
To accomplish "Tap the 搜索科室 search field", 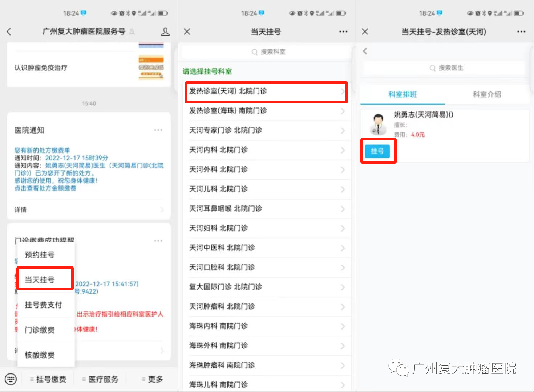I will point(268,52).
